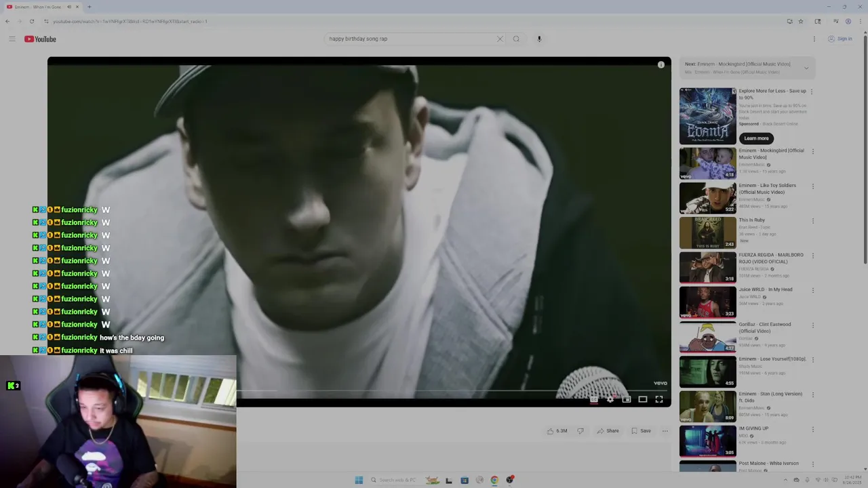868x488 pixels.
Task: Click the browser address bar URL
Action: click(x=130, y=21)
